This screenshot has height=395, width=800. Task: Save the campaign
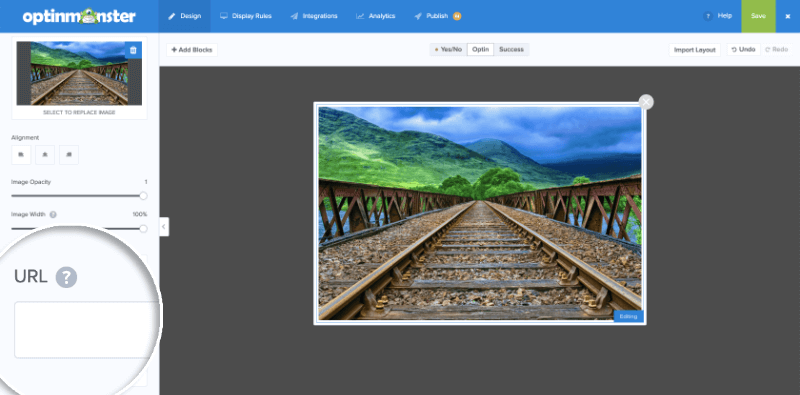(758, 16)
